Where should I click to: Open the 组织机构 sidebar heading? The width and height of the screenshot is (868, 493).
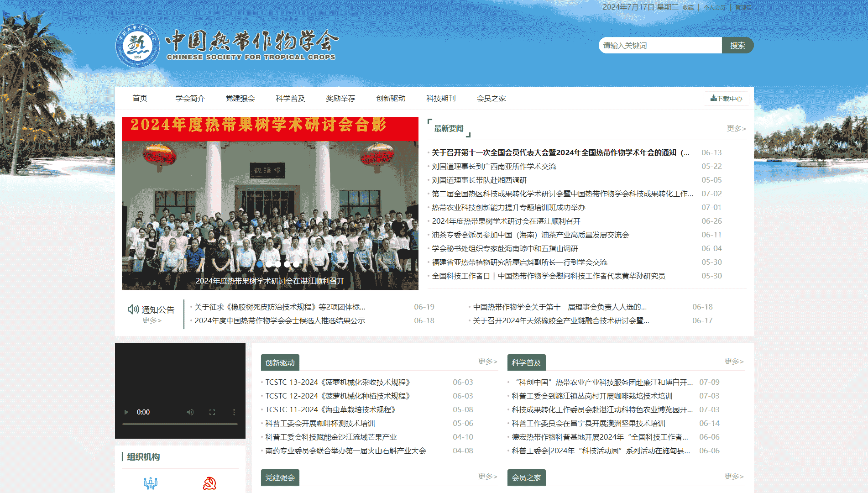tap(143, 457)
